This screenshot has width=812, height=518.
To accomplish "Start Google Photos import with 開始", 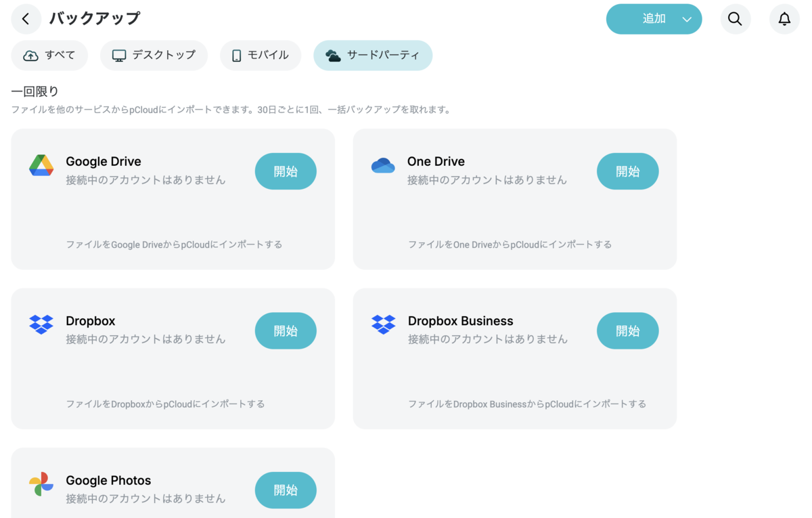I will (x=286, y=490).
